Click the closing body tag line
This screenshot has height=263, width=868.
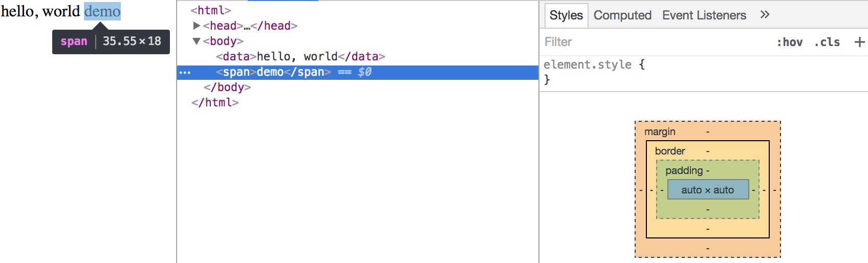point(227,87)
